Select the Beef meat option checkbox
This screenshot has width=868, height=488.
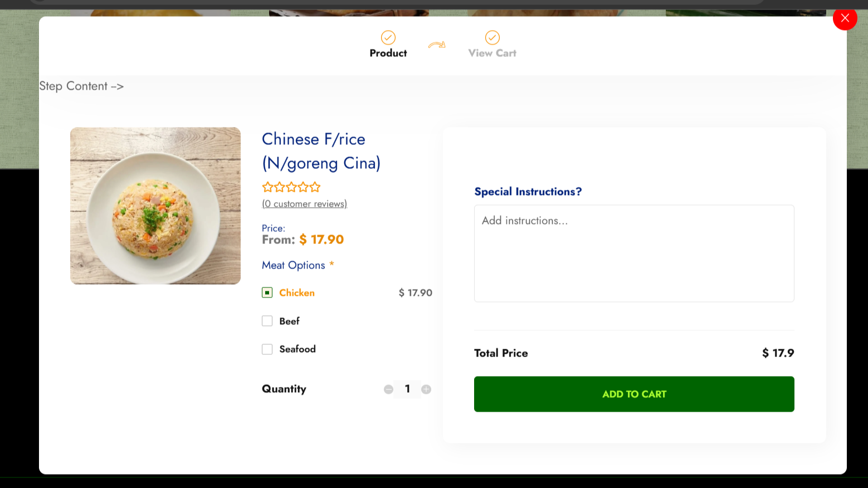click(267, 321)
